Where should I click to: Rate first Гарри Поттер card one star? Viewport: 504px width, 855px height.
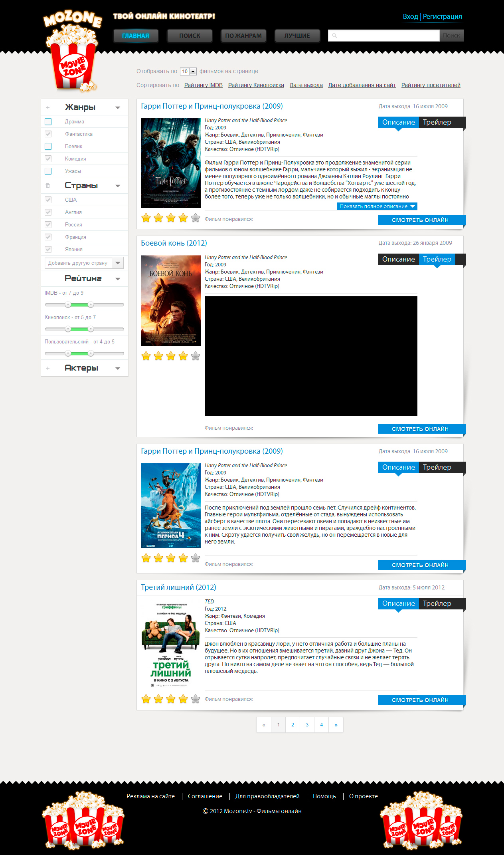pos(146,218)
